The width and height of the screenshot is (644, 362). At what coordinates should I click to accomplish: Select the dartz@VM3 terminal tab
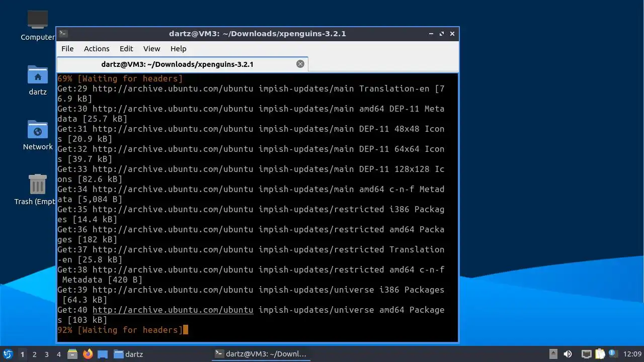tap(182, 64)
